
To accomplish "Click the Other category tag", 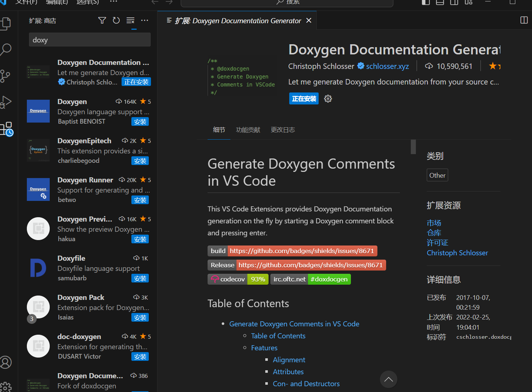I will (437, 175).
